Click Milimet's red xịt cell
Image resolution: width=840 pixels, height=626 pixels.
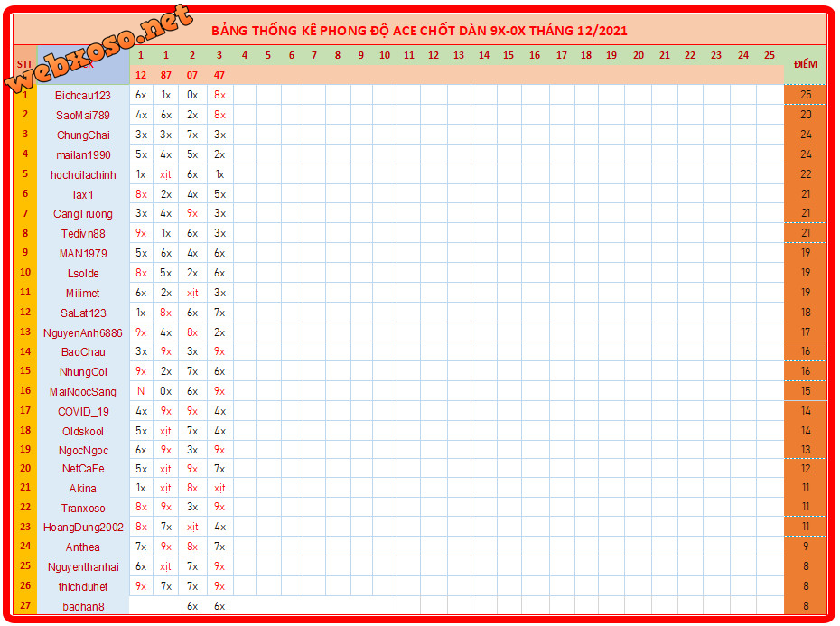click(x=192, y=294)
